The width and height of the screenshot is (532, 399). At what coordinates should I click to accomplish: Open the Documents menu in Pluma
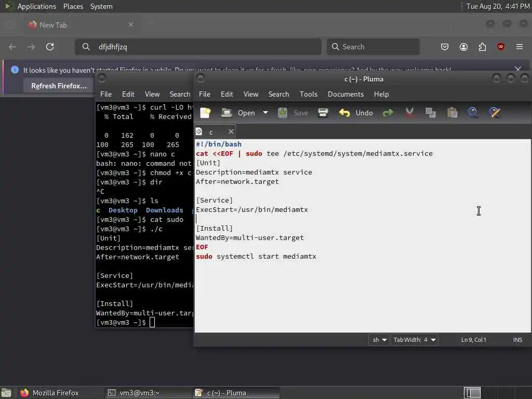(345, 95)
